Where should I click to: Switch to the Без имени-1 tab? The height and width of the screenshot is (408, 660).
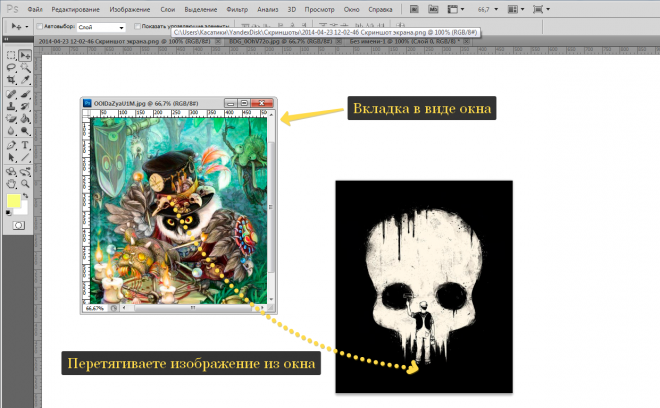click(x=406, y=42)
